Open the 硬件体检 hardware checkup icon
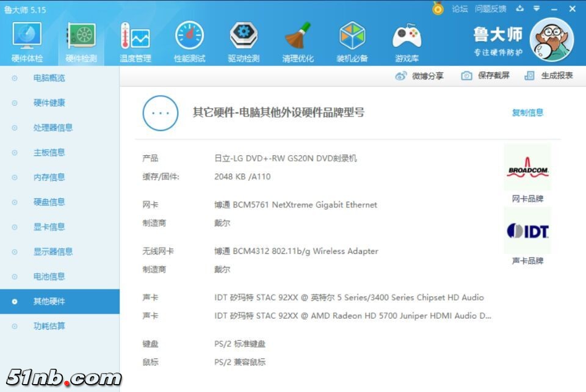The height and width of the screenshot is (392, 586). tap(27, 37)
